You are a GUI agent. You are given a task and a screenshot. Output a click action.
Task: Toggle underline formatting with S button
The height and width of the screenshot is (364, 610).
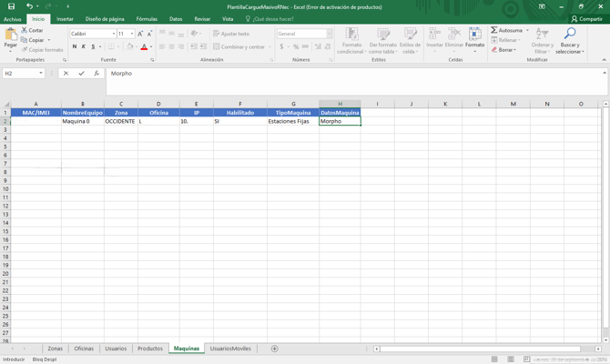pos(93,46)
